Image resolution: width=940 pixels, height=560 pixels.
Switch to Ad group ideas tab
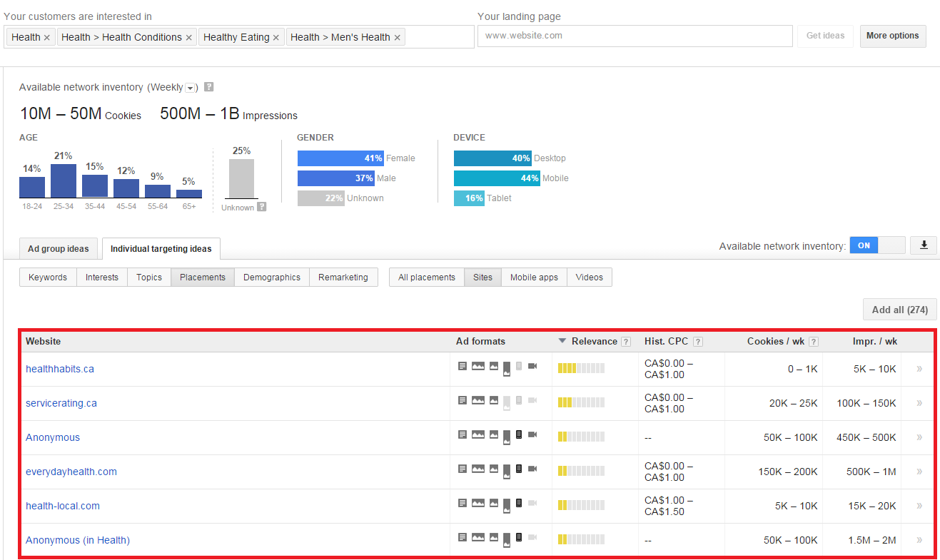click(x=59, y=249)
